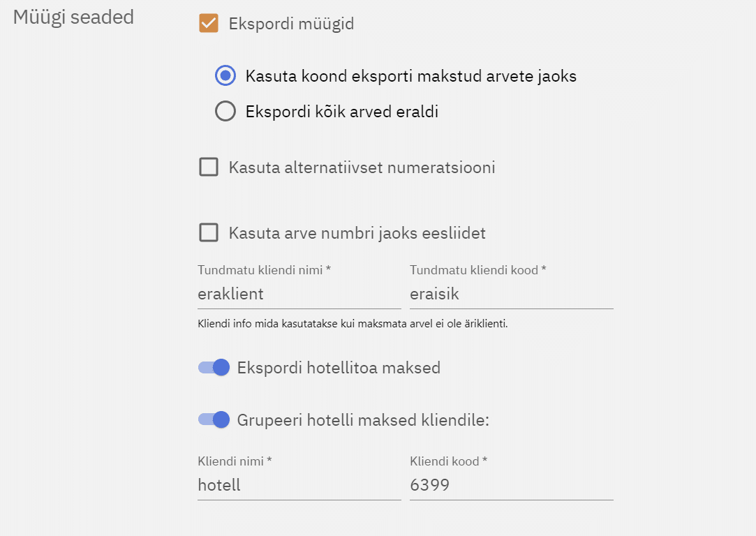The height and width of the screenshot is (536, 756).
Task: Click the 'Ekspordi kõik arved eraldi' option text
Action: [x=341, y=112]
